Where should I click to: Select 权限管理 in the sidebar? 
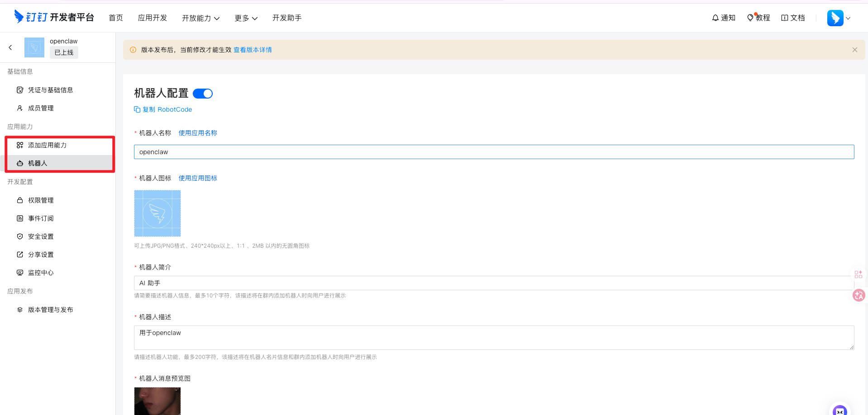point(41,200)
